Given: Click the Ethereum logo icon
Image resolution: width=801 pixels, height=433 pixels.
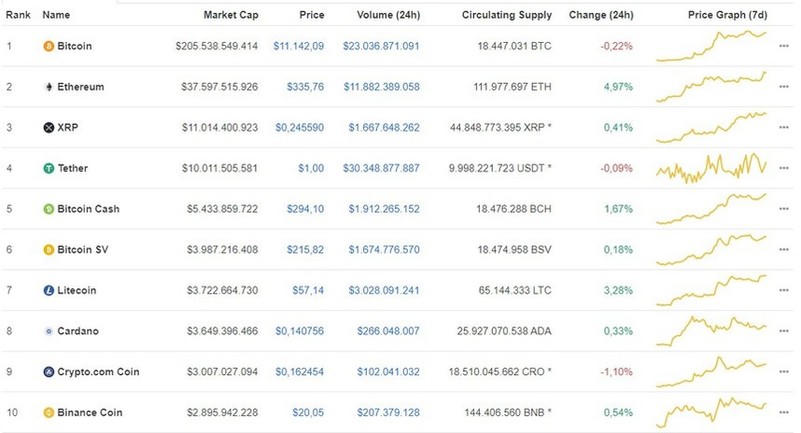Looking at the screenshot, I should click(x=48, y=87).
